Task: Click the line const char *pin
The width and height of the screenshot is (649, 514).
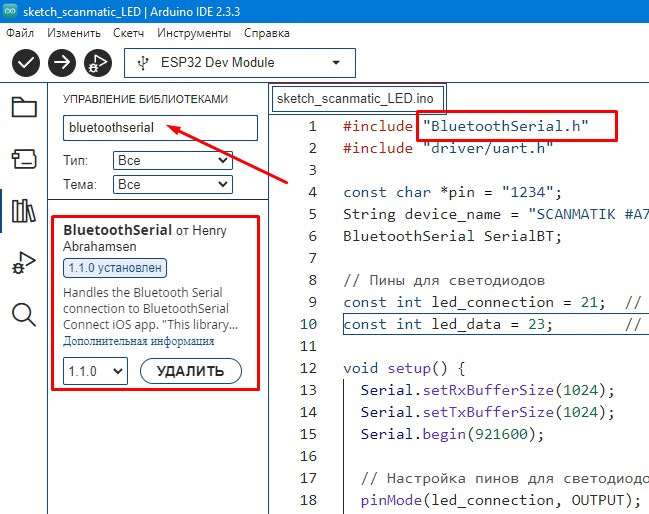Action: pyautogui.click(x=452, y=192)
